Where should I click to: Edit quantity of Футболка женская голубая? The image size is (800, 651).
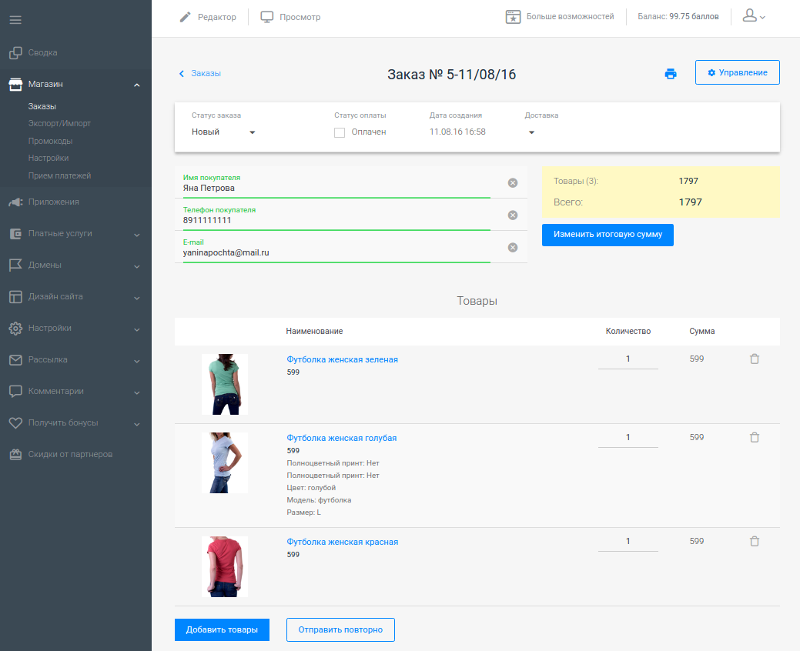point(628,437)
